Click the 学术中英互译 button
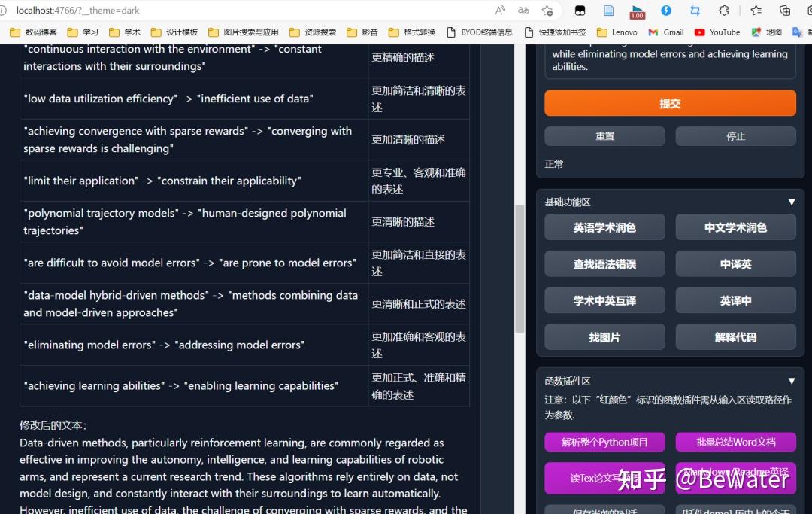 (x=604, y=300)
